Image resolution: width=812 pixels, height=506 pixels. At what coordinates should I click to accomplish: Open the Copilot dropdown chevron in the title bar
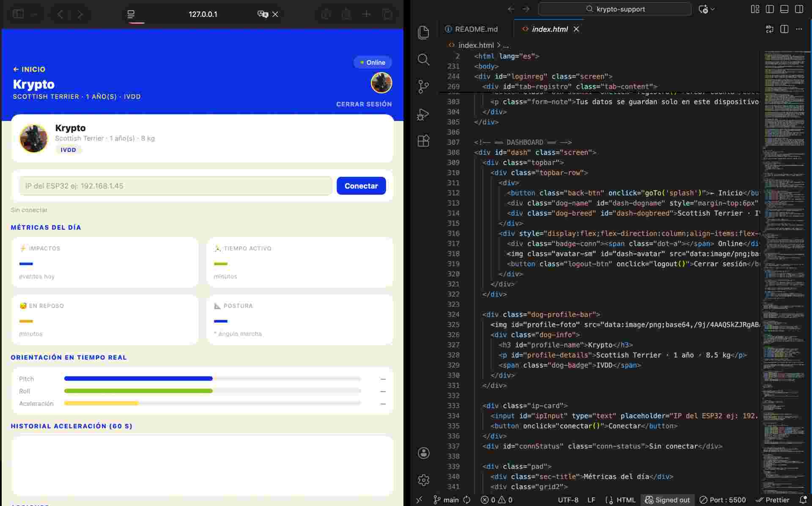point(713,9)
